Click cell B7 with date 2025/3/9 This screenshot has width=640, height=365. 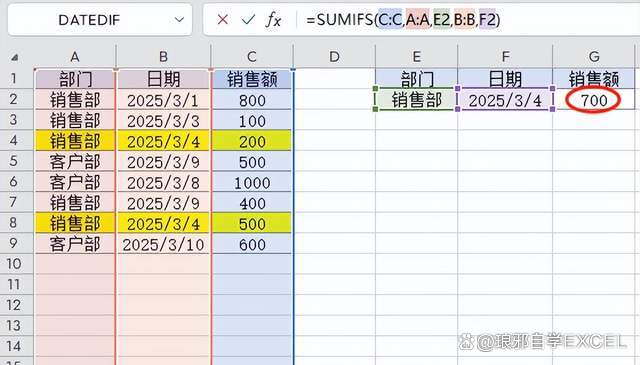pos(164,203)
